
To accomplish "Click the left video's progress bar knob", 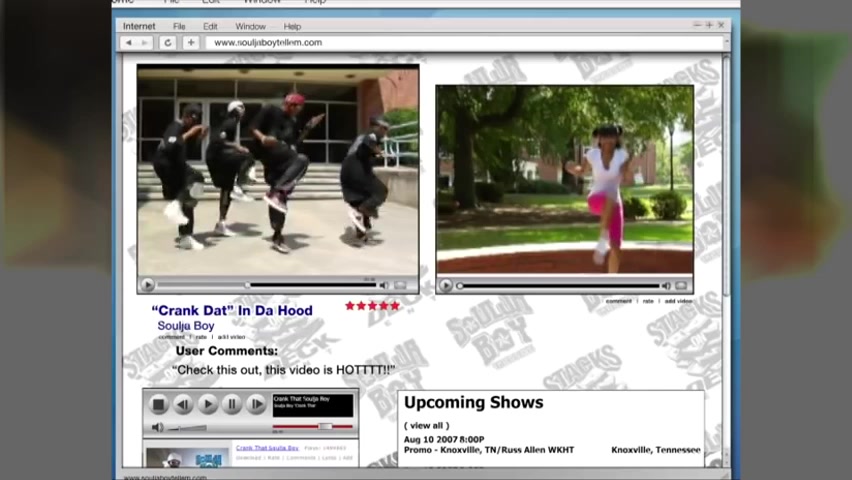I will (x=247, y=285).
